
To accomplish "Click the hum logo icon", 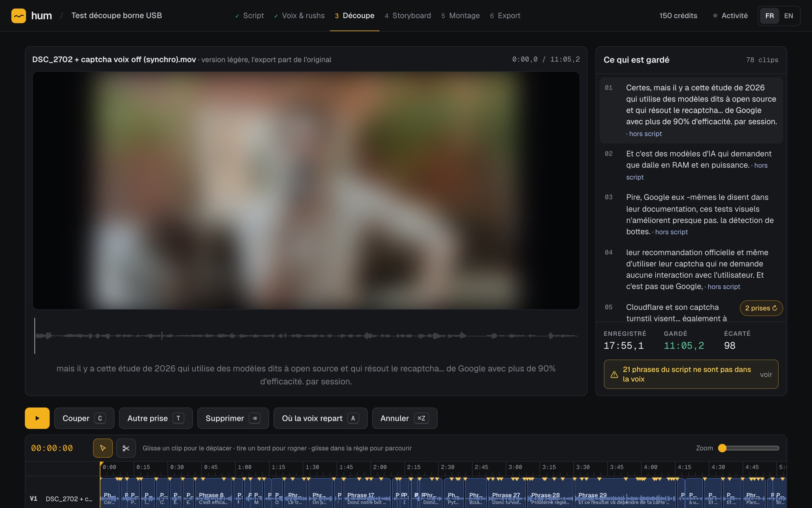I will 19,16.
